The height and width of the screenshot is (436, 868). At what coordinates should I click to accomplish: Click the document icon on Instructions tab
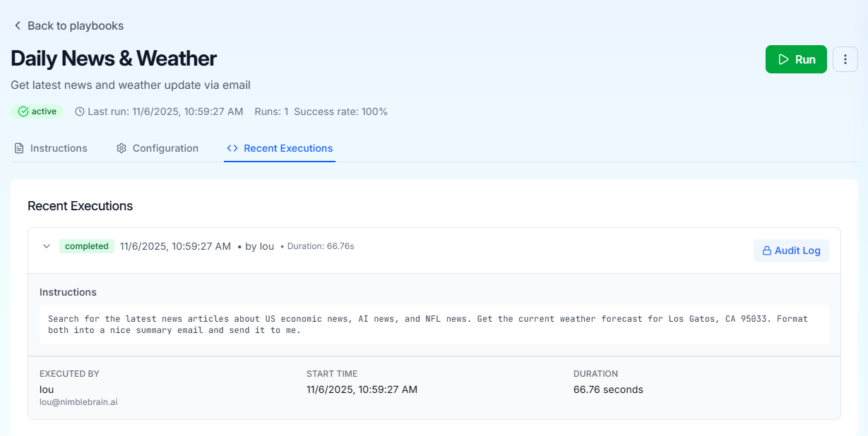[19, 148]
